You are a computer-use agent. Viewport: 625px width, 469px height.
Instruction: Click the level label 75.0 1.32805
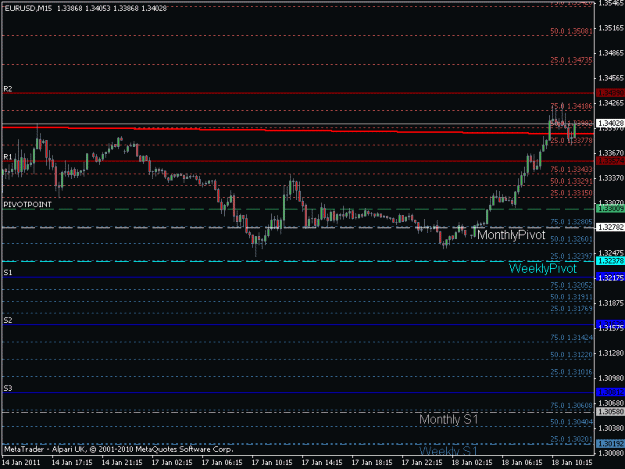(x=571, y=222)
